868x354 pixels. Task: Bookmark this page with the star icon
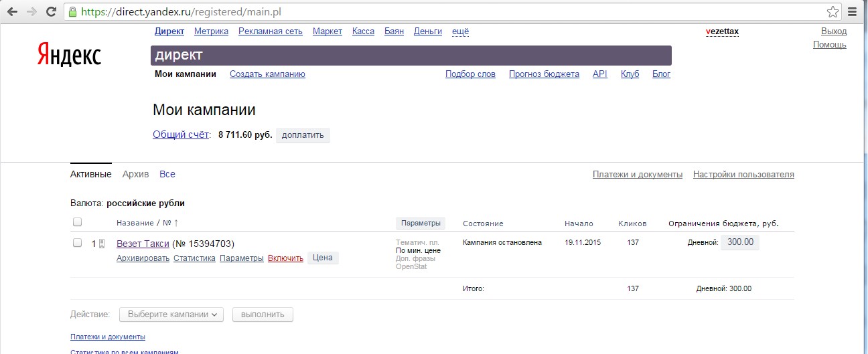(x=833, y=11)
